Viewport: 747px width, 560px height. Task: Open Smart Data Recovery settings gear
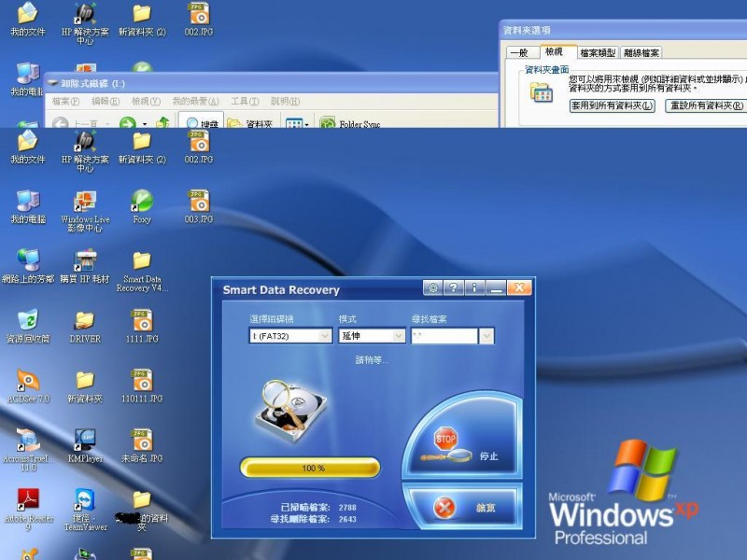432,287
